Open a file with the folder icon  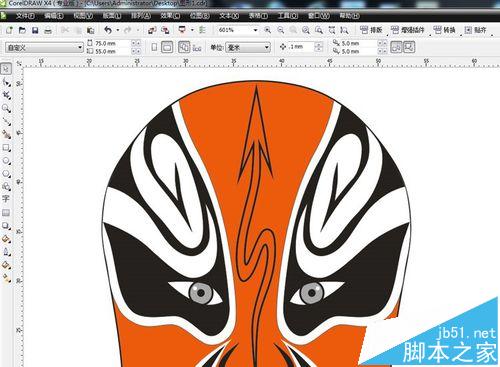tap(22, 30)
